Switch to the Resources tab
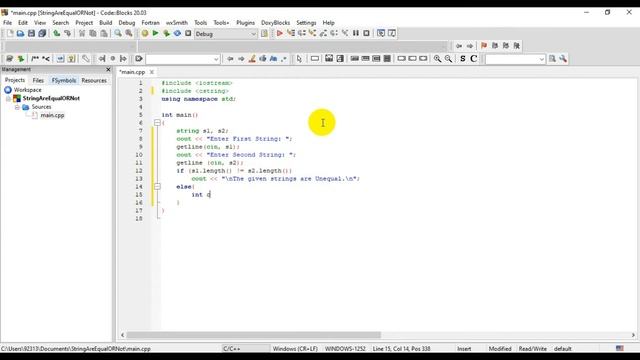Viewport: 640px width, 360px height. 94,80
